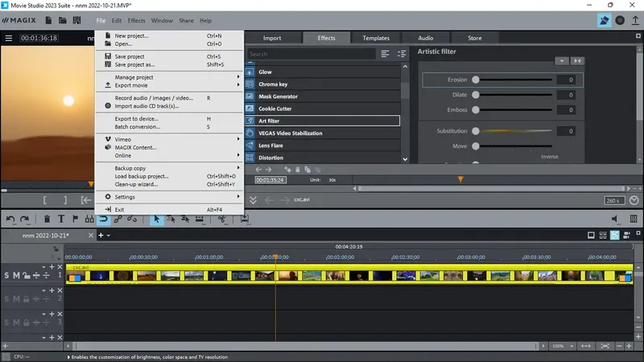Click the speaker volume icon in toolbar
The width and height of the screenshot is (644, 362).
(x=615, y=219)
